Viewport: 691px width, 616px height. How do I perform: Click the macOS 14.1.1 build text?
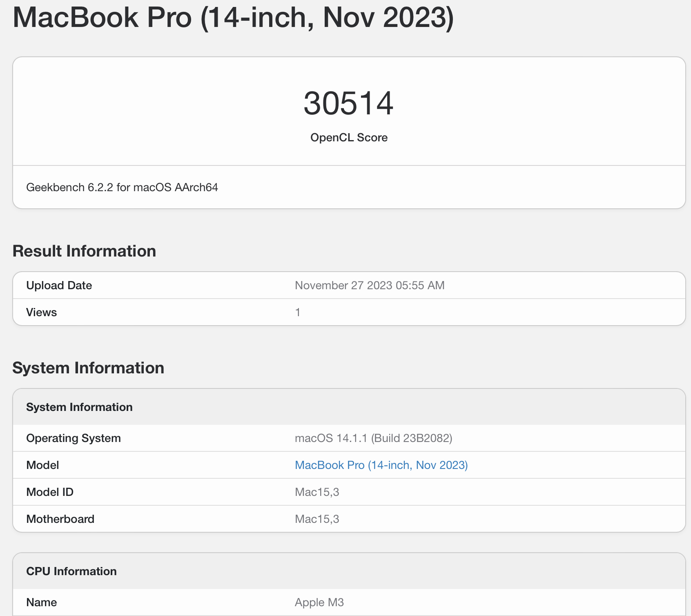[x=374, y=438]
